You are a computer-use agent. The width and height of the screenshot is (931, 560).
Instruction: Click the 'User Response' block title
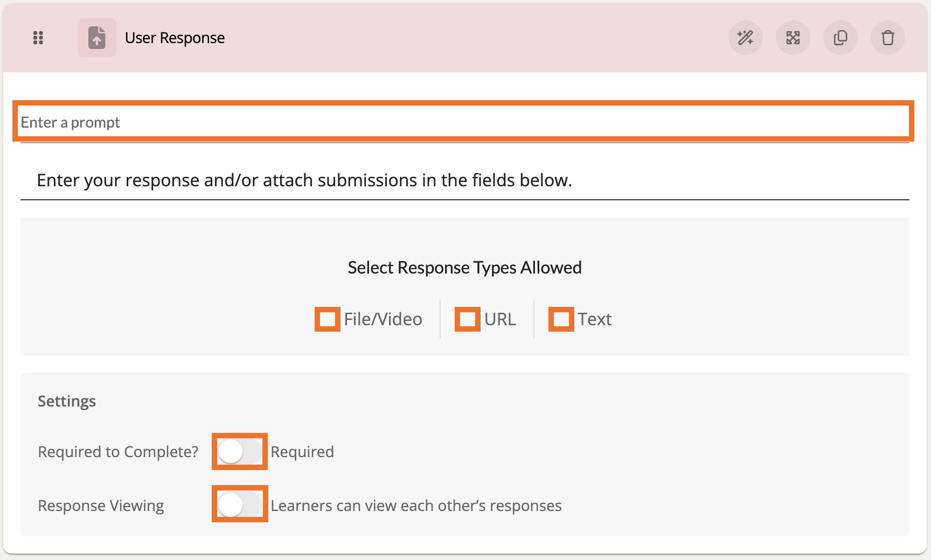(175, 38)
